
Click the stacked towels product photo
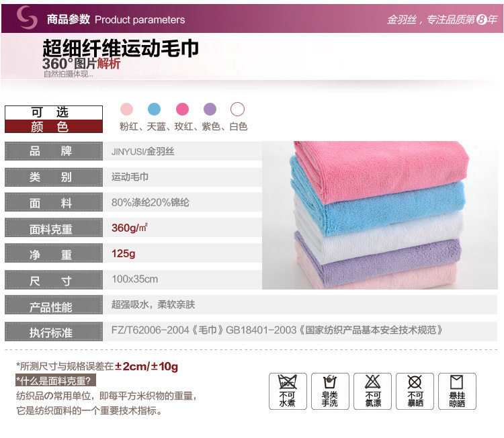coord(380,215)
